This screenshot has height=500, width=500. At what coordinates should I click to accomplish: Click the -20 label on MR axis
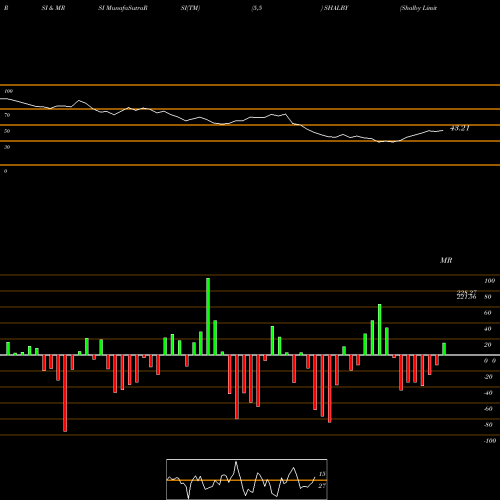pos(488,377)
